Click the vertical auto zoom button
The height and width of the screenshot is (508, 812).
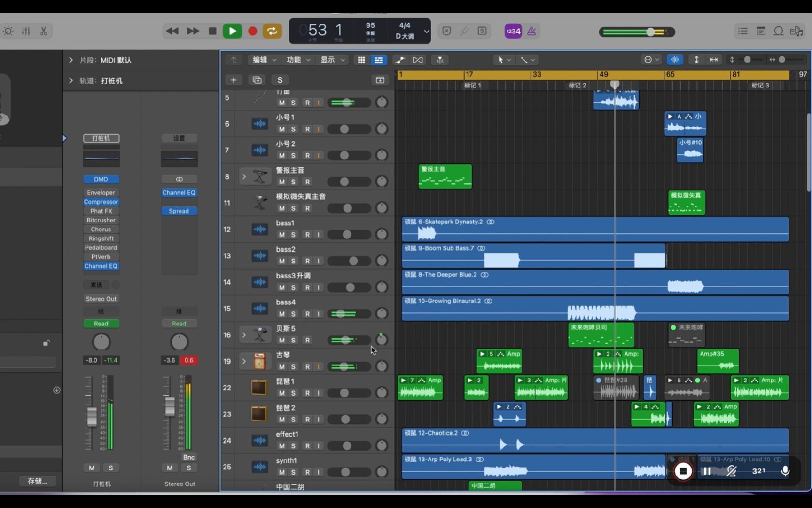(x=696, y=60)
